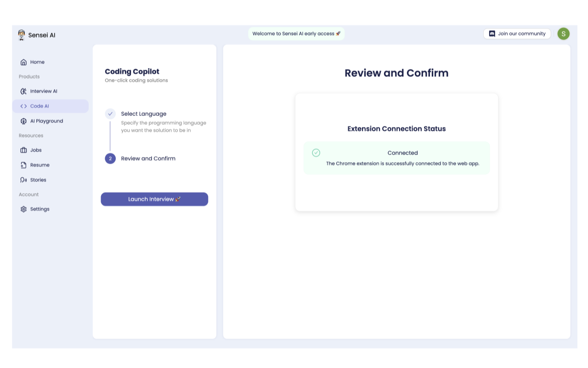Click the green Connected checkmark icon
588x368 pixels.
[316, 153]
